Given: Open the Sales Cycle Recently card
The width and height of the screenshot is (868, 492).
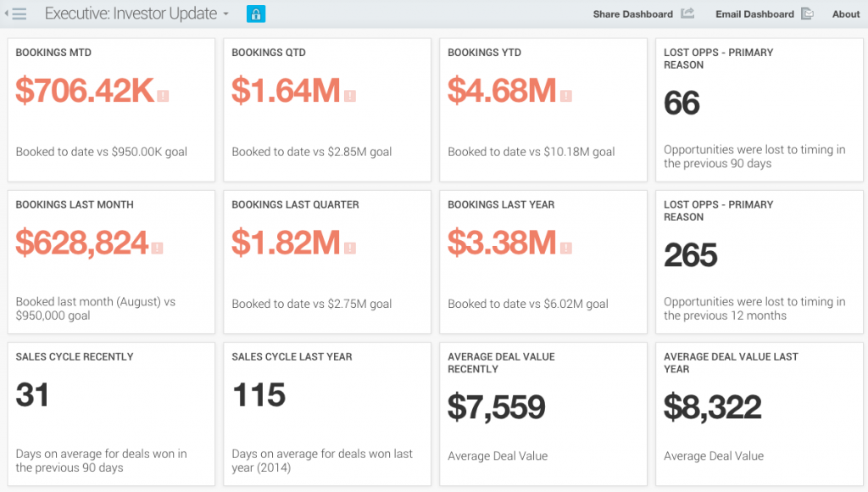Looking at the screenshot, I should (x=111, y=414).
